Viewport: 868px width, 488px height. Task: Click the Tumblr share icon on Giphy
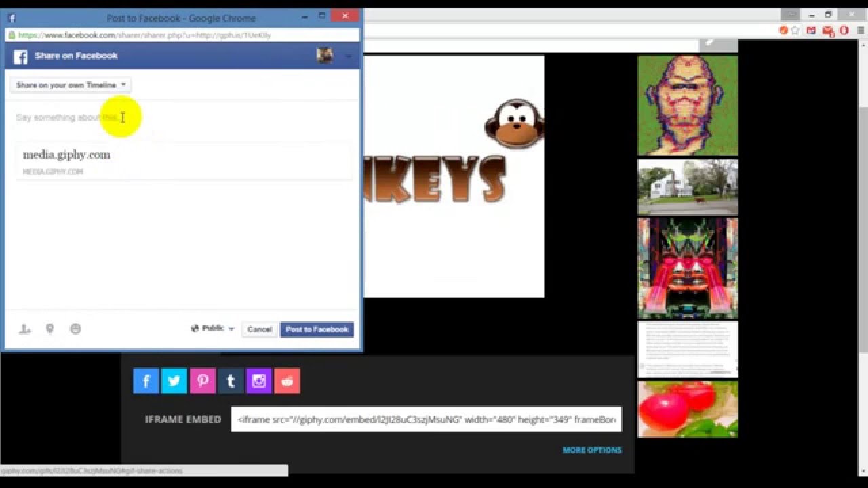[x=231, y=381]
